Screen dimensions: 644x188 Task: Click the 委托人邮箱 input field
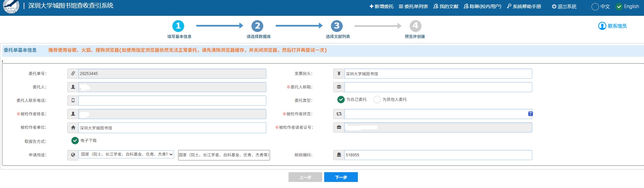438,87
